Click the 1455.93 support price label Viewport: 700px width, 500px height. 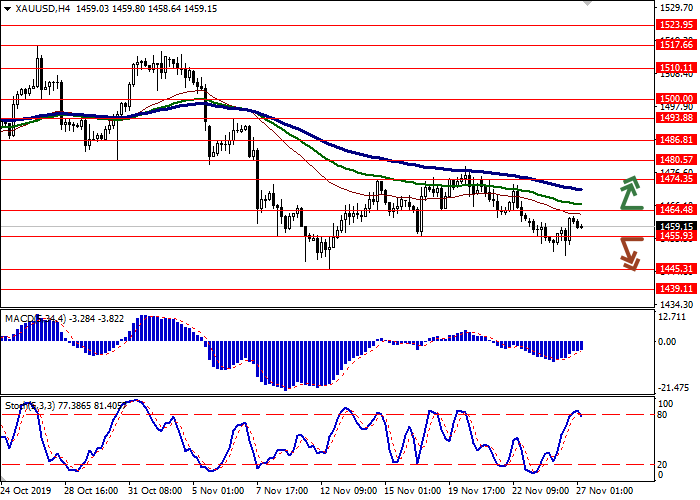677,236
